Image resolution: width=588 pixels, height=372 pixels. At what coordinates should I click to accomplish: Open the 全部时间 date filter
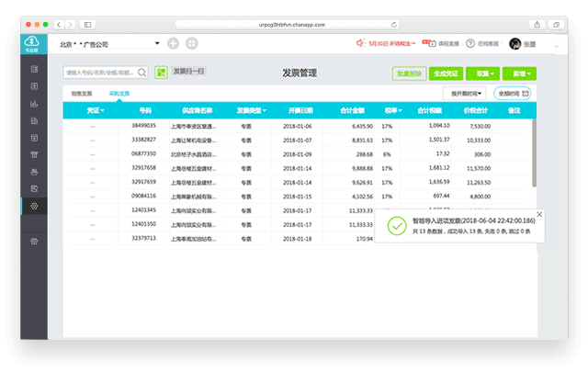click(512, 93)
